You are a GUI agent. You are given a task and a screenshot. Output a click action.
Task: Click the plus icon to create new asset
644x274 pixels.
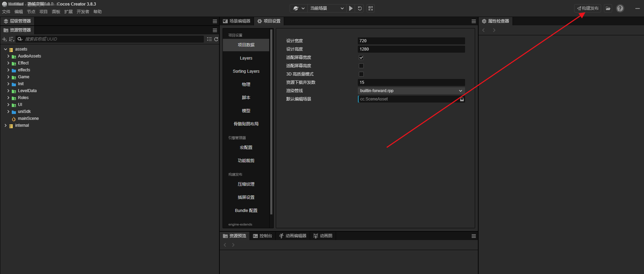tap(4, 39)
